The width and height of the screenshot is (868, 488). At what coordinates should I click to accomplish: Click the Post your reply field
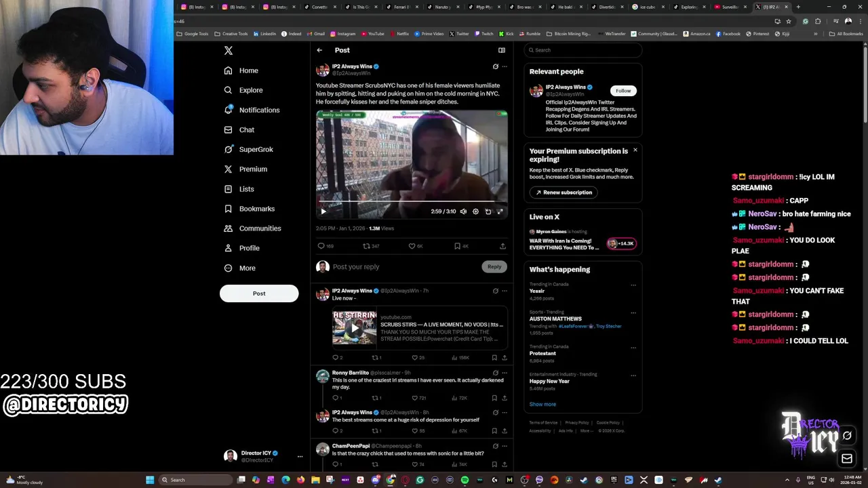403,267
